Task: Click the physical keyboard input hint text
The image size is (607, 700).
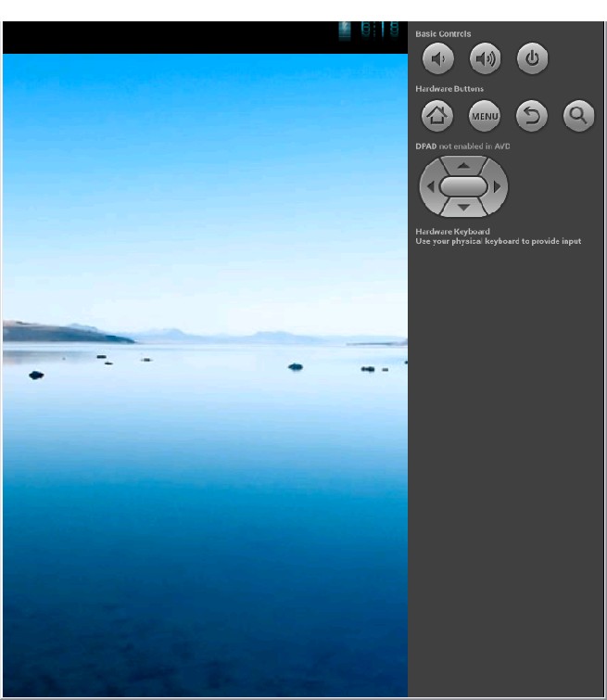Action: (x=498, y=241)
